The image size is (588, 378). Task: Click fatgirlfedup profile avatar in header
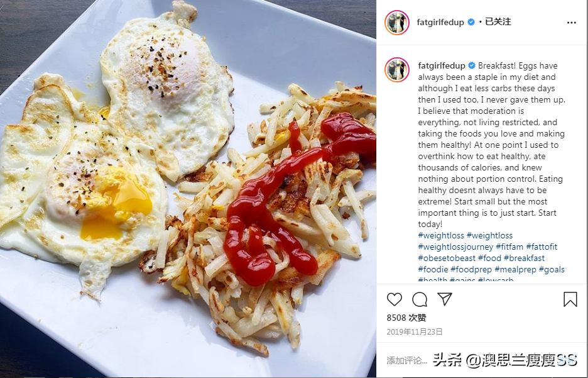[x=397, y=23]
